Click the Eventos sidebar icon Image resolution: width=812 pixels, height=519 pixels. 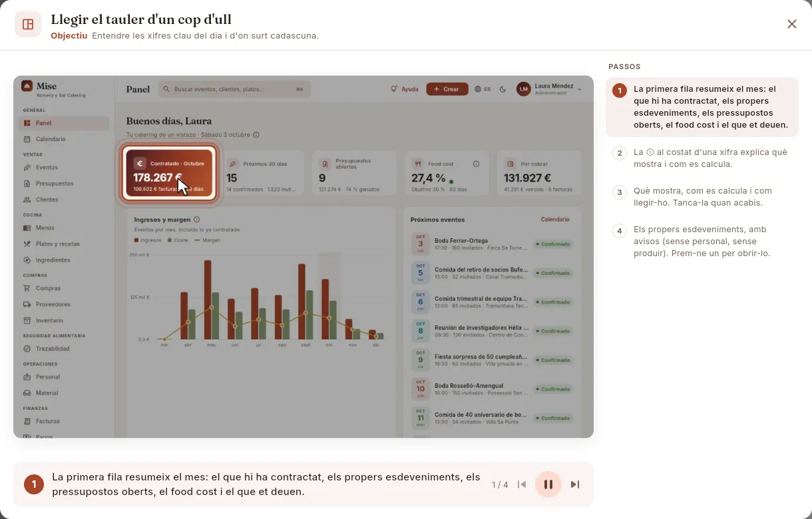(27, 168)
